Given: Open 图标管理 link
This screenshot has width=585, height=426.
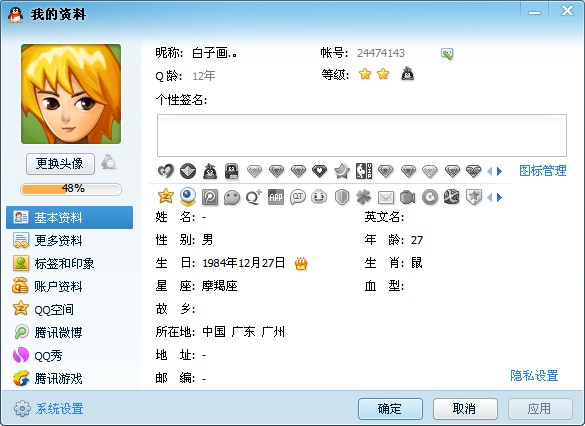Looking at the screenshot, I should point(543,171).
